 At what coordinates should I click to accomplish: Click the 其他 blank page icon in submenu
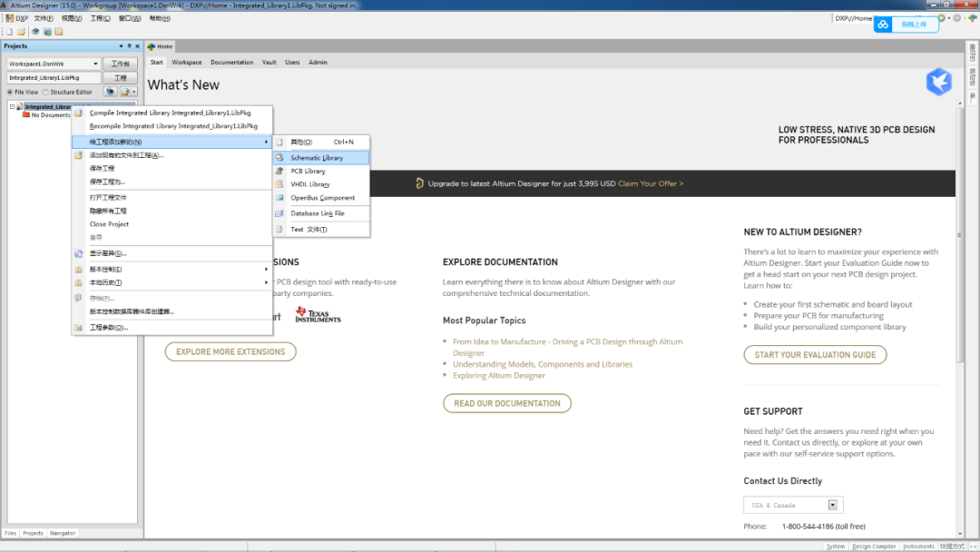tap(279, 142)
